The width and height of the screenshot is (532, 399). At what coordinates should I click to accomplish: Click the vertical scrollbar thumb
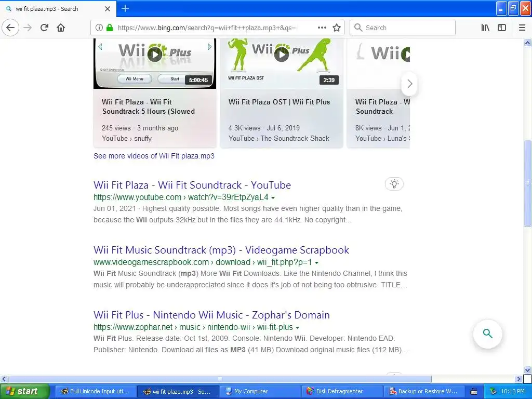click(527, 183)
